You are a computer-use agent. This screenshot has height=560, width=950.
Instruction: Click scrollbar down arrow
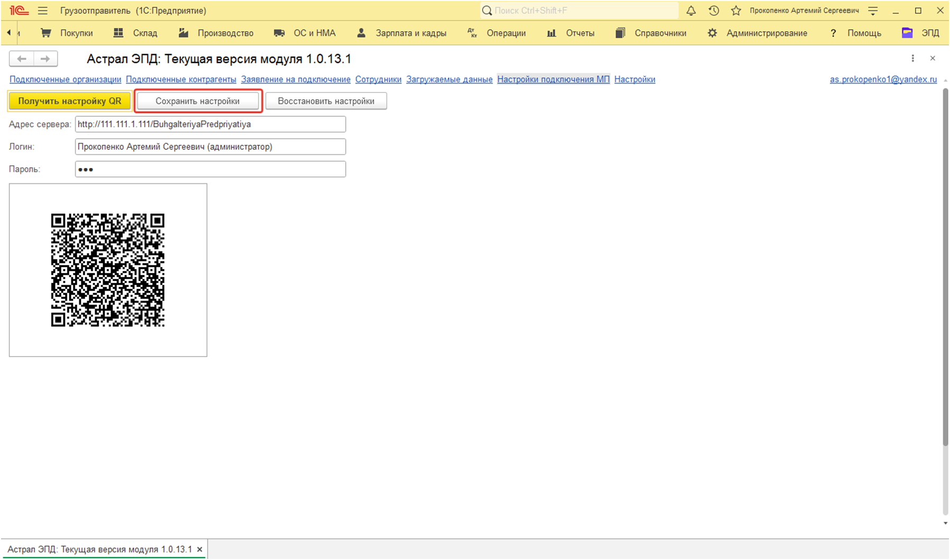(945, 523)
